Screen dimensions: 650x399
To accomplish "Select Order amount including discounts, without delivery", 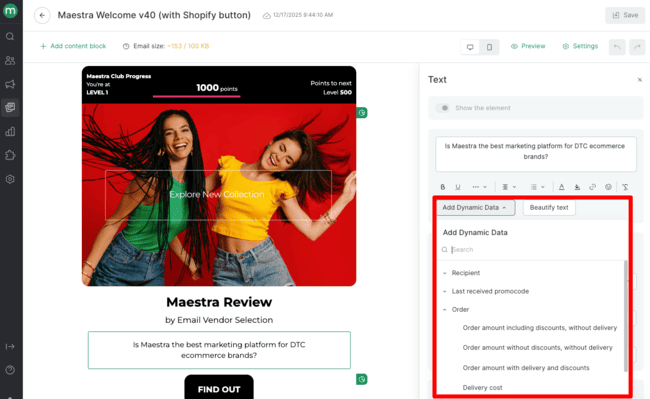I will (x=540, y=328).
